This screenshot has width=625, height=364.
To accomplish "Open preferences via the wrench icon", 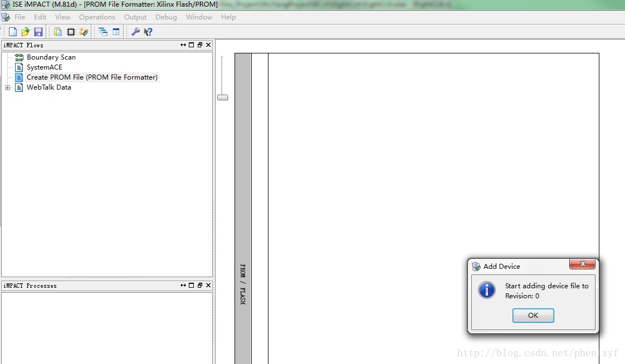I will click(x=135, y=32).
